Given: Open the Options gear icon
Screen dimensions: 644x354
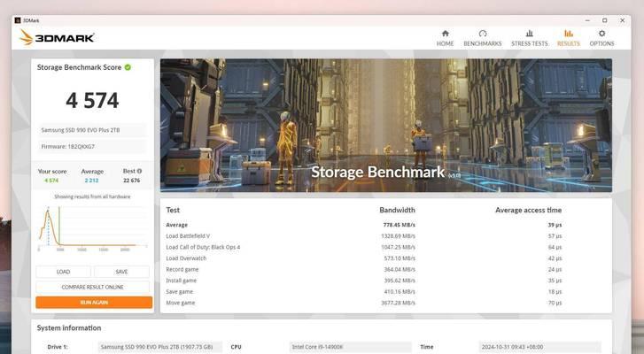Looking at the screenshot, I should (x=601, y=34).
